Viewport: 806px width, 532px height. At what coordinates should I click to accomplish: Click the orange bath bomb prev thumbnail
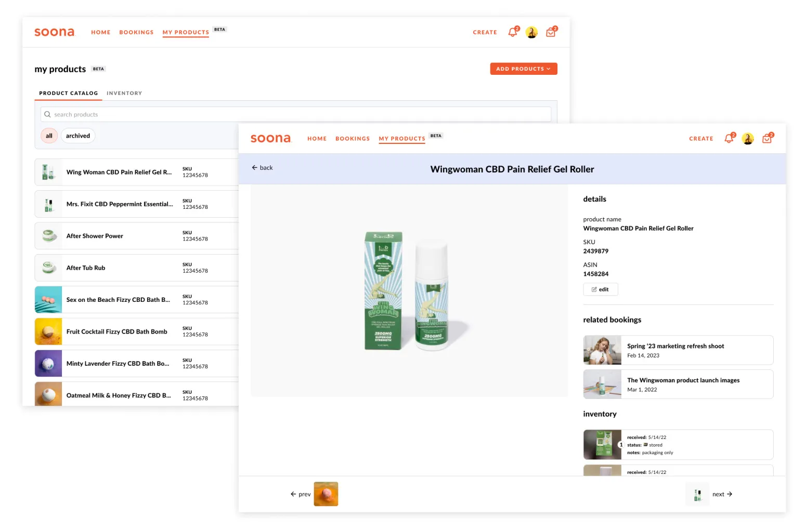326,494
